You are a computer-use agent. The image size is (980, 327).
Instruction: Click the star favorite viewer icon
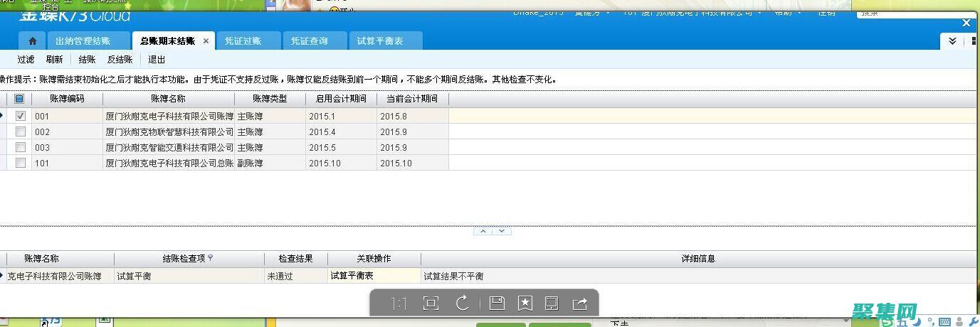[525, 304]
